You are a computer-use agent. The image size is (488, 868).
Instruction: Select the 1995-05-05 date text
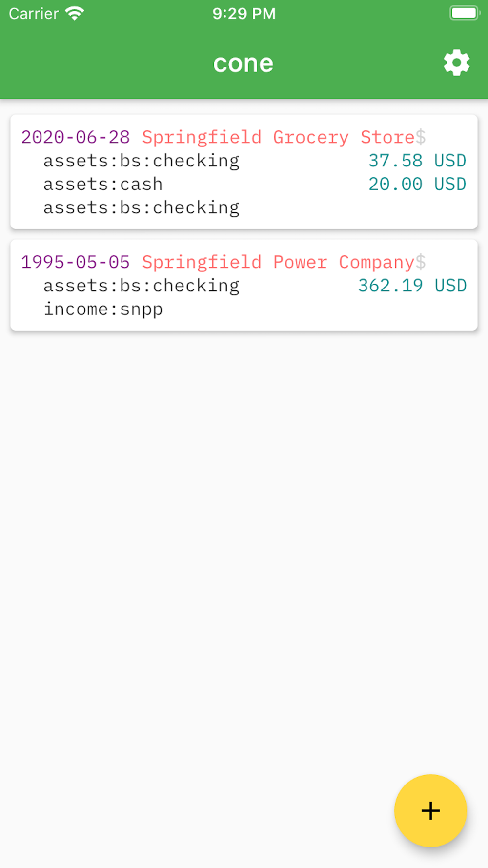(76, 262)
